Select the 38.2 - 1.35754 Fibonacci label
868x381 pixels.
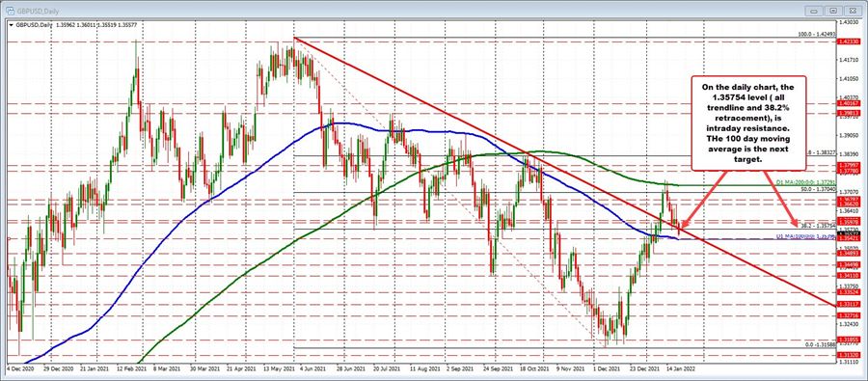[x=818, y=226]
